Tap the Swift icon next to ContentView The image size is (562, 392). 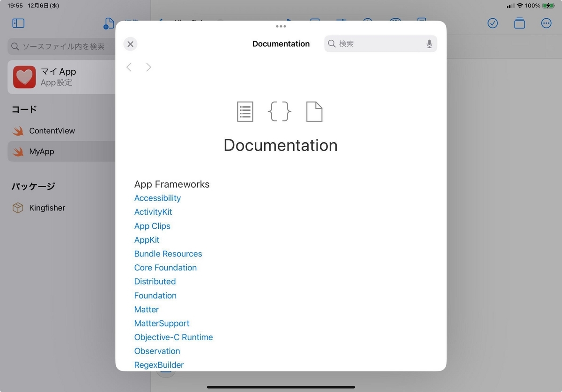(x=18, y=131)
